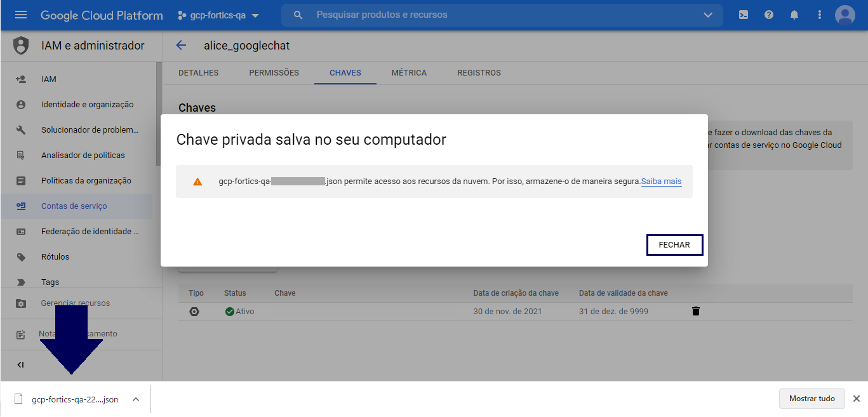Open the user account avatar
This screenshot has height=417, width=868.
click(x=845, y=15)
